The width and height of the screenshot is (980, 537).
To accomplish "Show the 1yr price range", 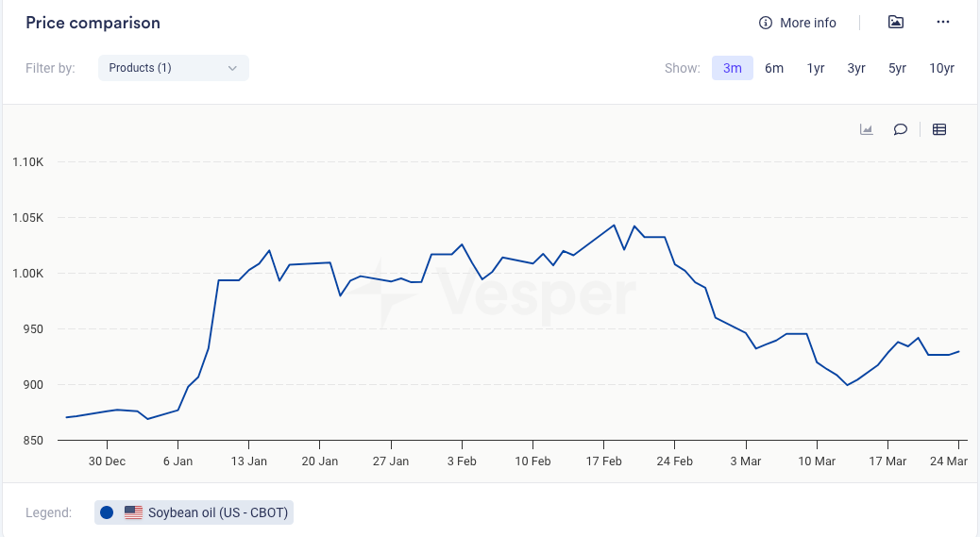I will (815, 68).
